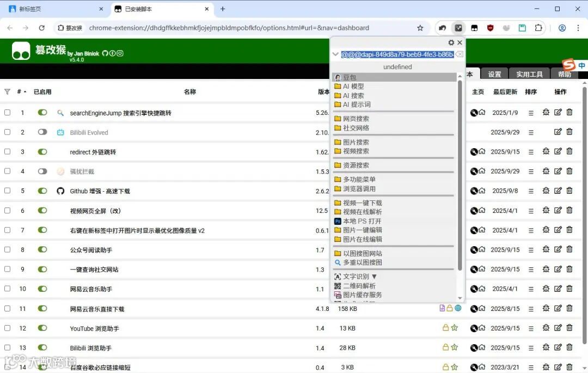The width and height of the screenshot is (588, 373).
Task: Expand the 文字识别 submenu arrow
Action: [374, 277]
